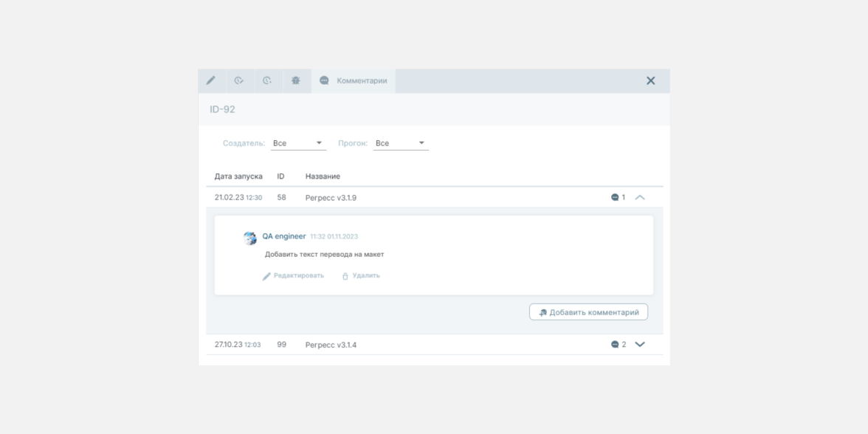Click comment text Добавить текст перевода на макет
868x434 pixels.
(325, 255)
